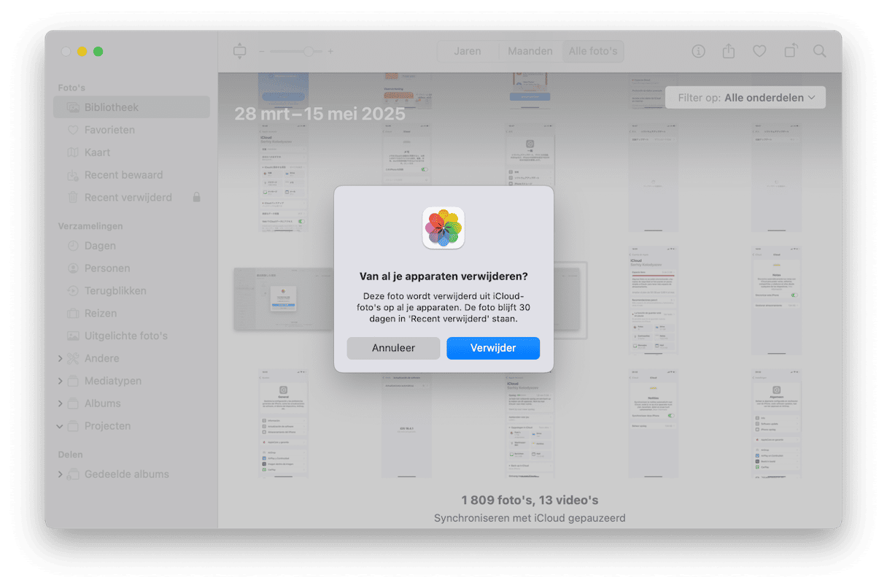Open the Dagen collection
This screenshot has height=588, width=887.
(x=131, y=246)
